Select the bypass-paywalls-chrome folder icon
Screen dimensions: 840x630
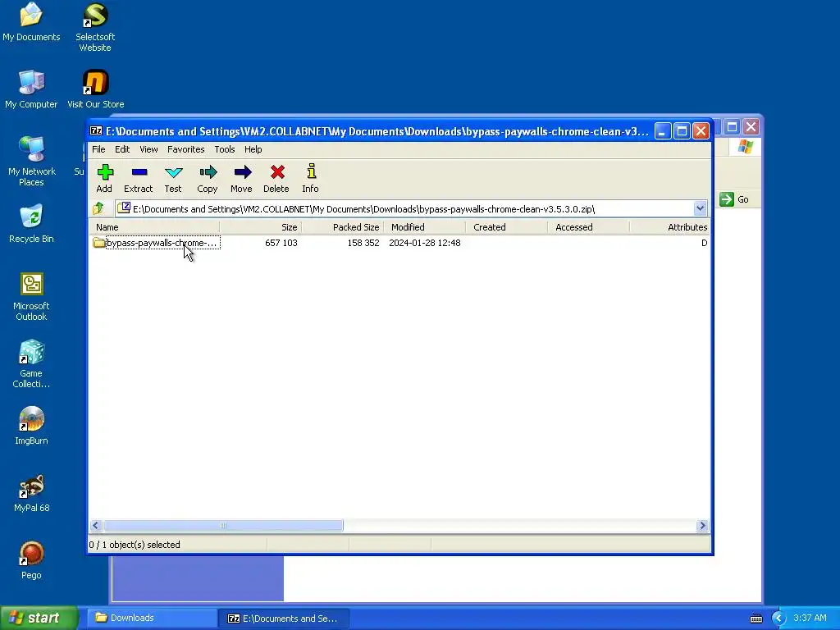(x=98, y=243)
